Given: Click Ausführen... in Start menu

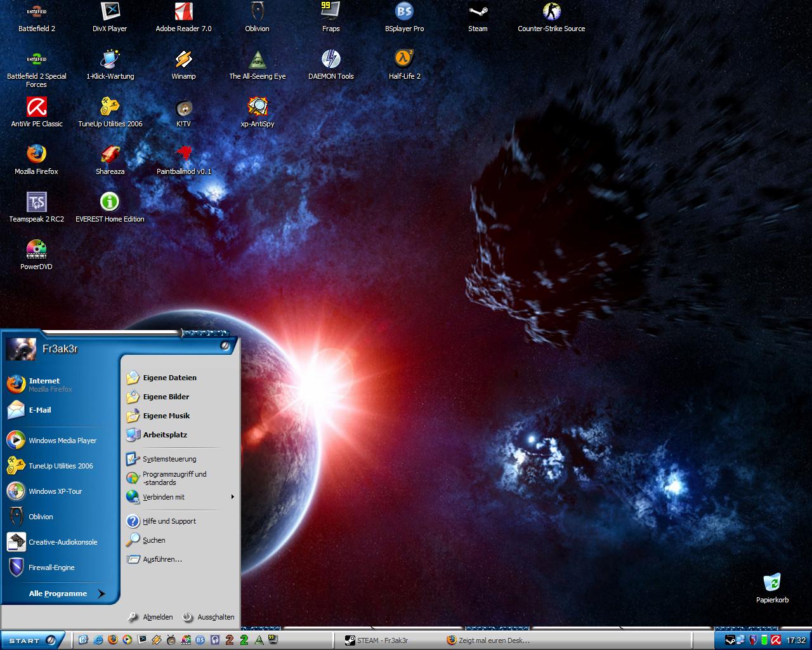Looking at the screenshot, I should pos(180,559).
